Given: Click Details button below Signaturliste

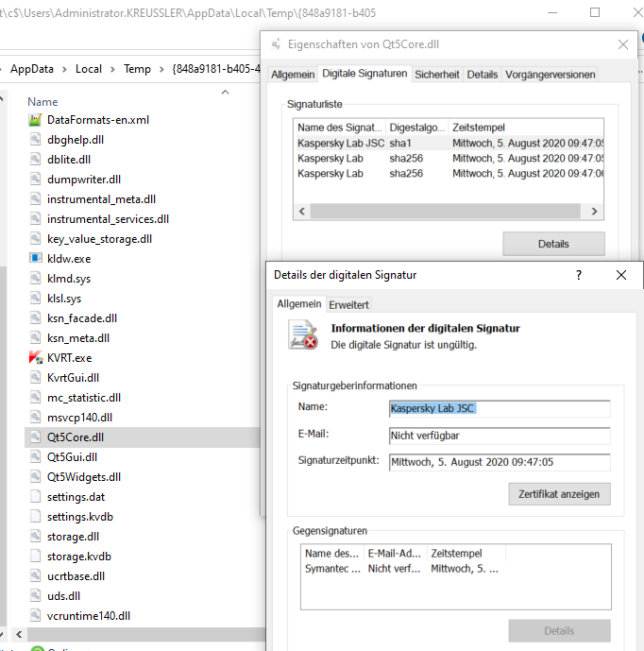Looking at the screenshot, I should click(553, 244).
